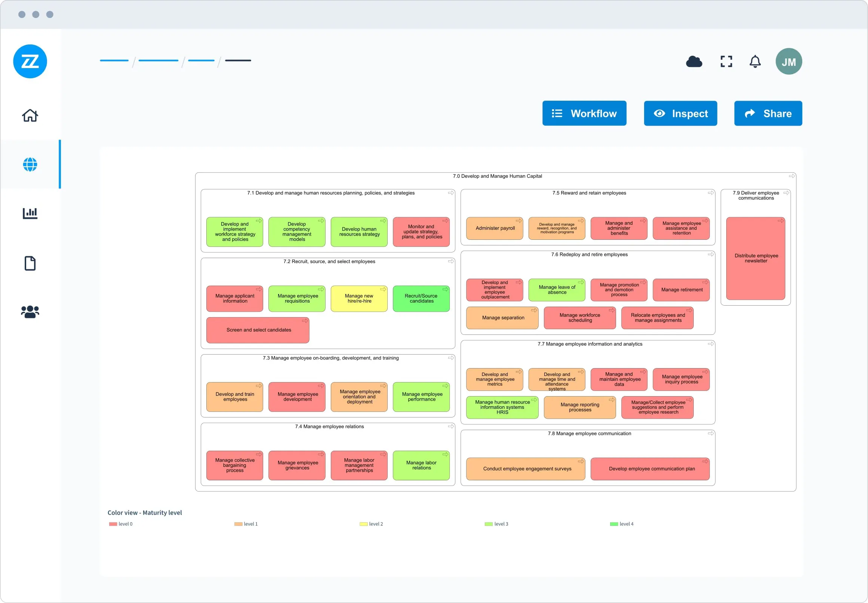Click the Inspect button

tap(680, 113)
